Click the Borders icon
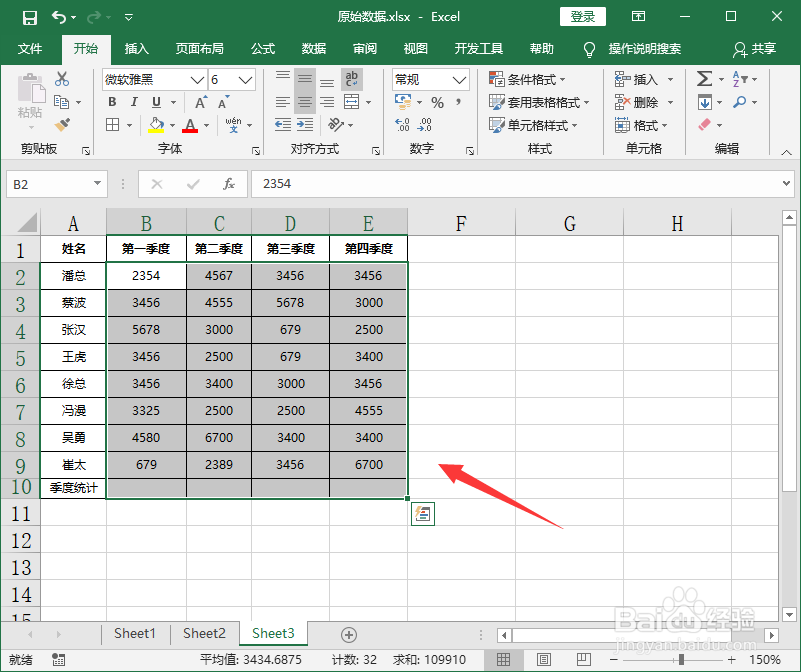The height and width of the screenshot is (672, 801). (x=112, y=125)
